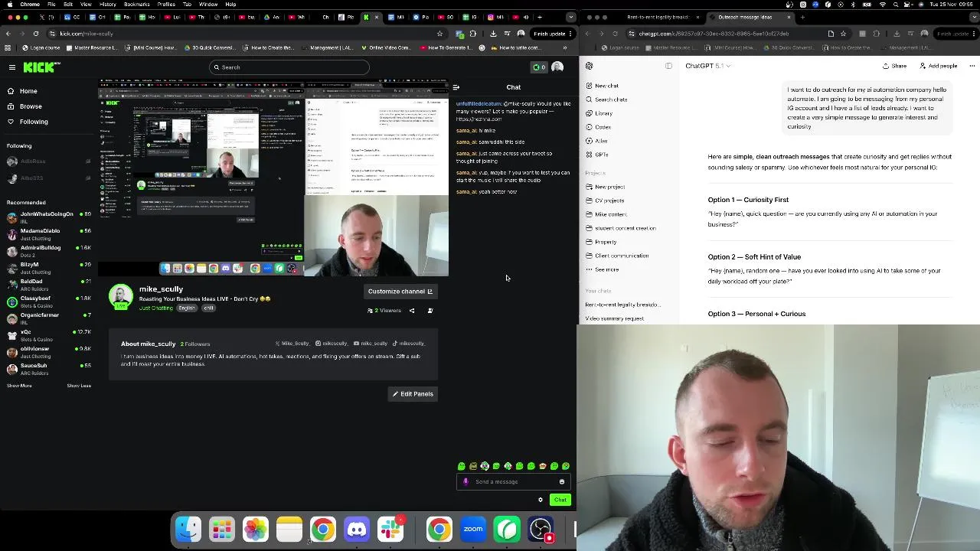Open Slack in the Dock
980x551 pixels.
[390, 529]
